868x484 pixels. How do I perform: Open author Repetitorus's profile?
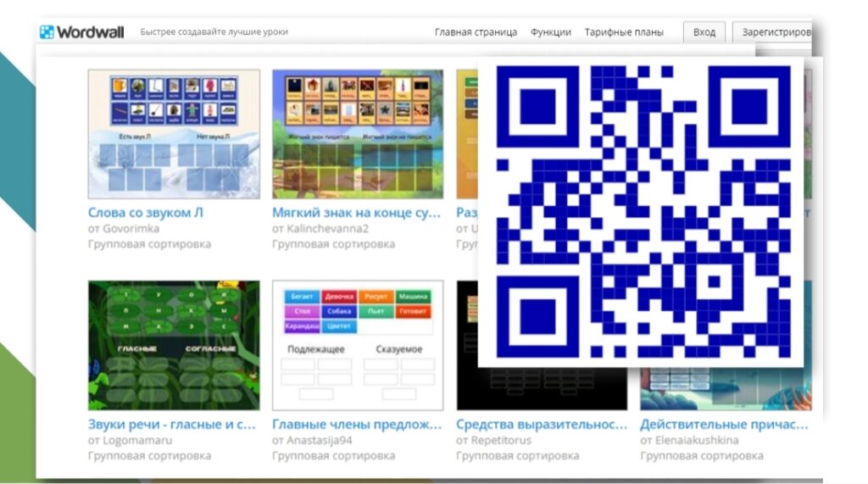tap(501, 440)
